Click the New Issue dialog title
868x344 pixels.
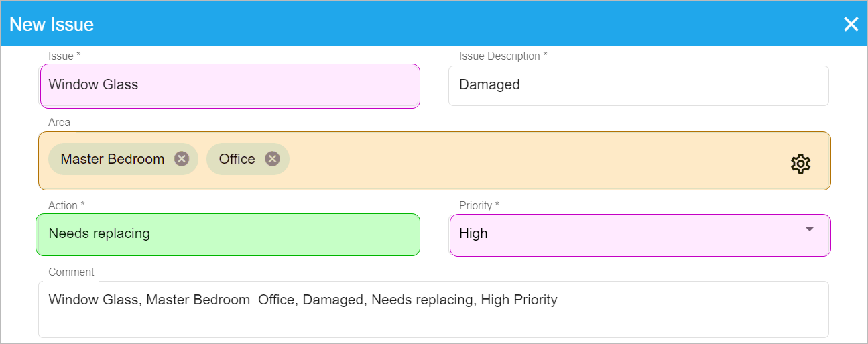click(x=52, y=25)
